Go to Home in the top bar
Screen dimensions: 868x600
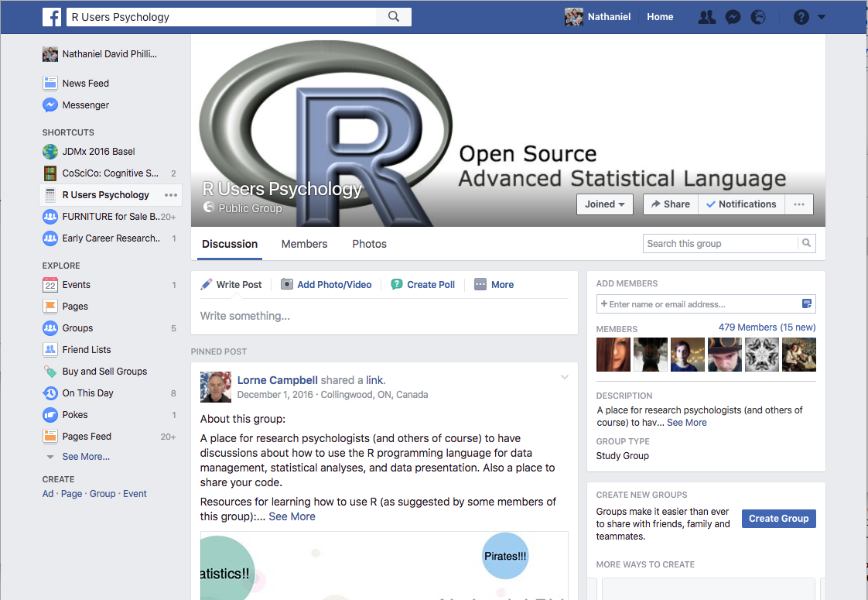660,16
